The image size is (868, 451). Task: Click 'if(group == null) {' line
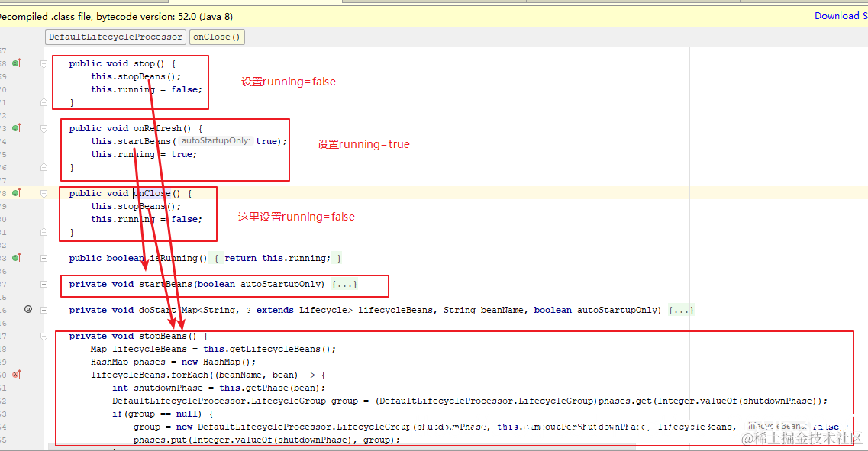(162, 414)
